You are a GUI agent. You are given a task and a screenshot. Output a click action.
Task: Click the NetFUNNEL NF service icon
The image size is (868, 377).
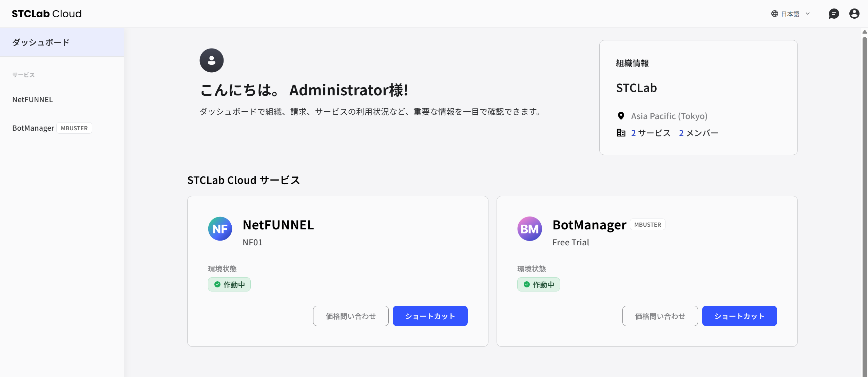(220, 228)
